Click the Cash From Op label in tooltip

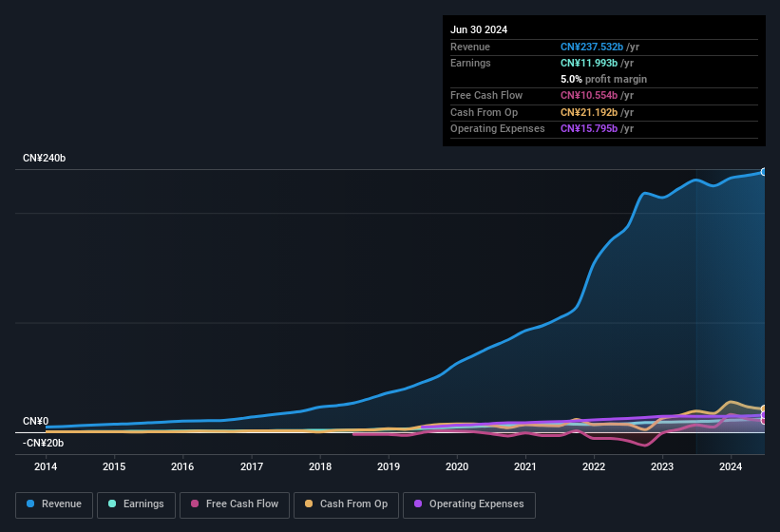[484, 112]
